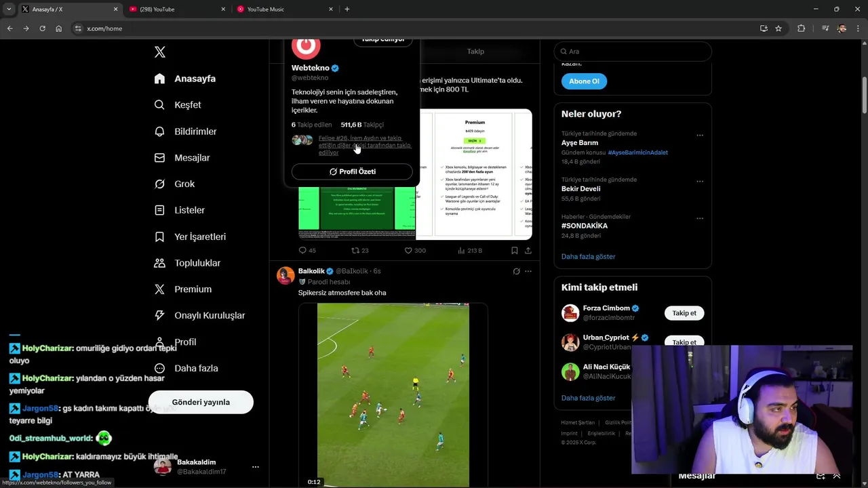Open Listeler in sidebar
The image size is (868, 488).
179,210
